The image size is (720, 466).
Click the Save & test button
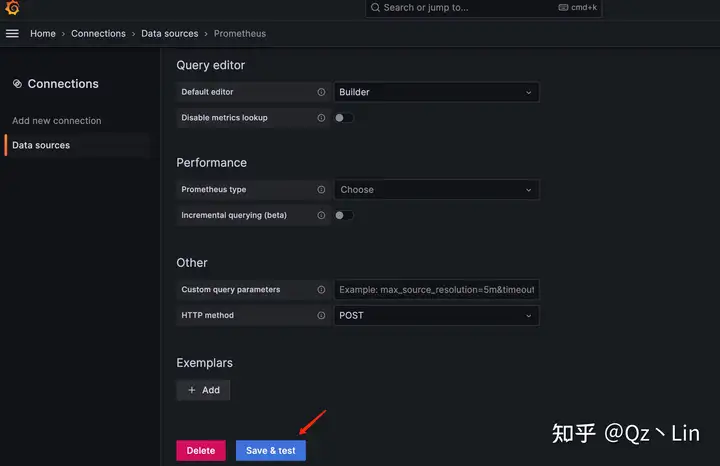pos(270,450)
